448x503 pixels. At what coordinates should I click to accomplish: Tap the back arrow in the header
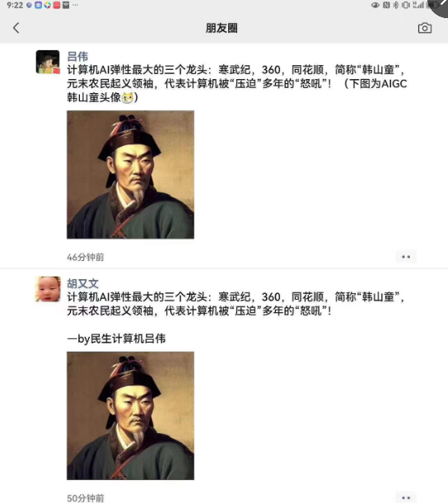click(16, 28)
